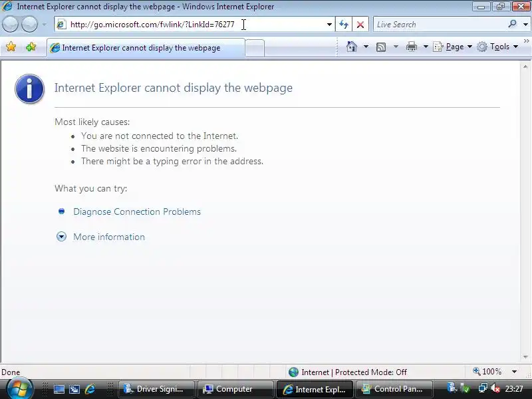Click the 23:27 system clock
The image size is (532, 399).
(x=513, y=389)
